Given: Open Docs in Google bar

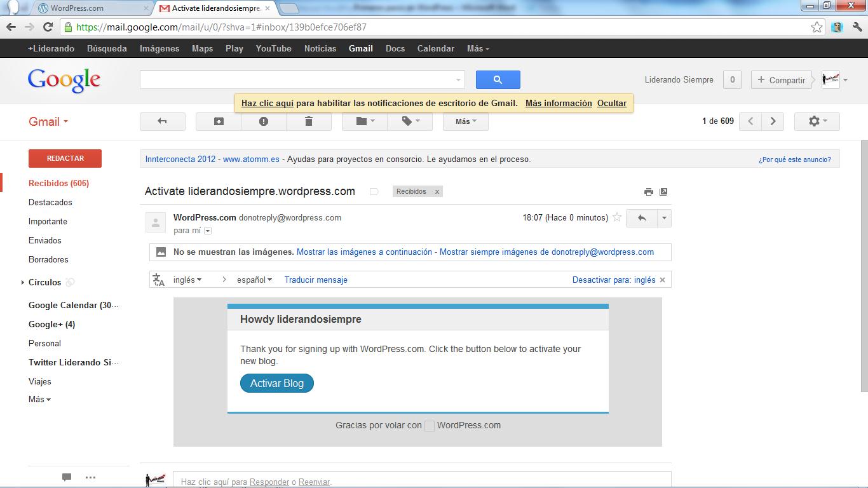Looking at the screenshot, I should pyautogui.click(x=395, y=48).
